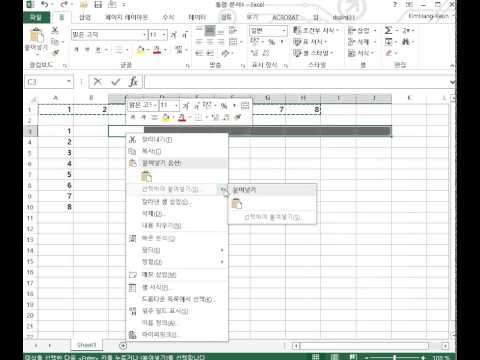Click the Wrap Text icon in alignment group
Viewport: 480px width, 360px height.
[233, 31]
